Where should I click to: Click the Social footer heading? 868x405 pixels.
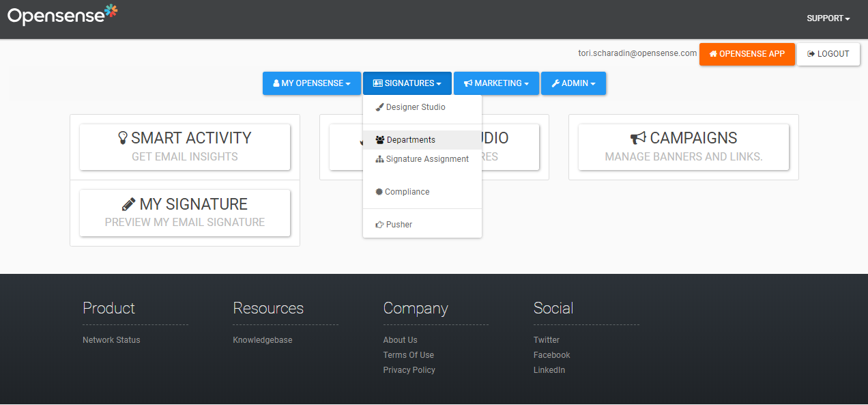pyautogui.click(x=553, y=308)
